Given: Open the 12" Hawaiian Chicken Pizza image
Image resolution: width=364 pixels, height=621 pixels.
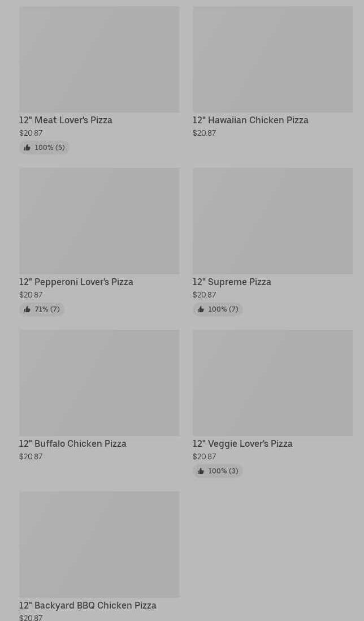Looking at the screenshot, I should tap(272, 59).
